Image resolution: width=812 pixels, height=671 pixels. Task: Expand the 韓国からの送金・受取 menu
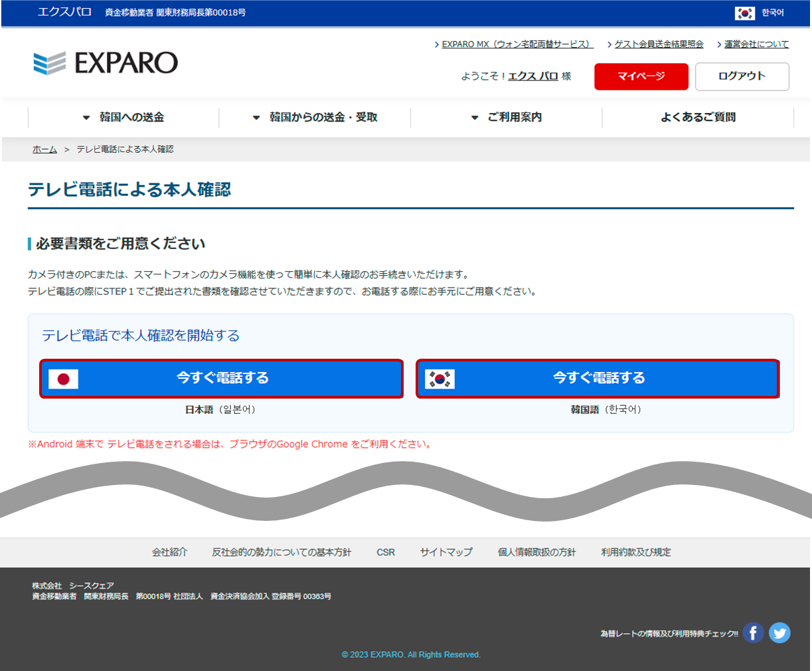(315, 118)
